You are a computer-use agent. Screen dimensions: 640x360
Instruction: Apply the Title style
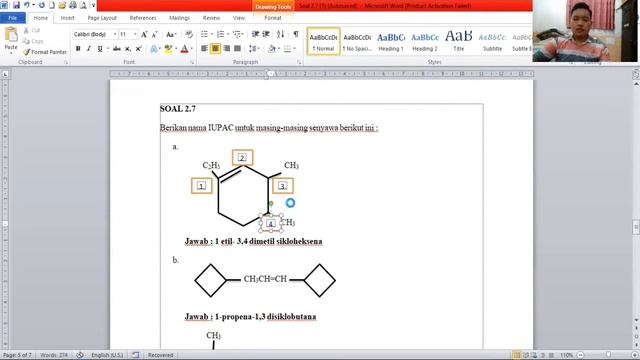458,41
